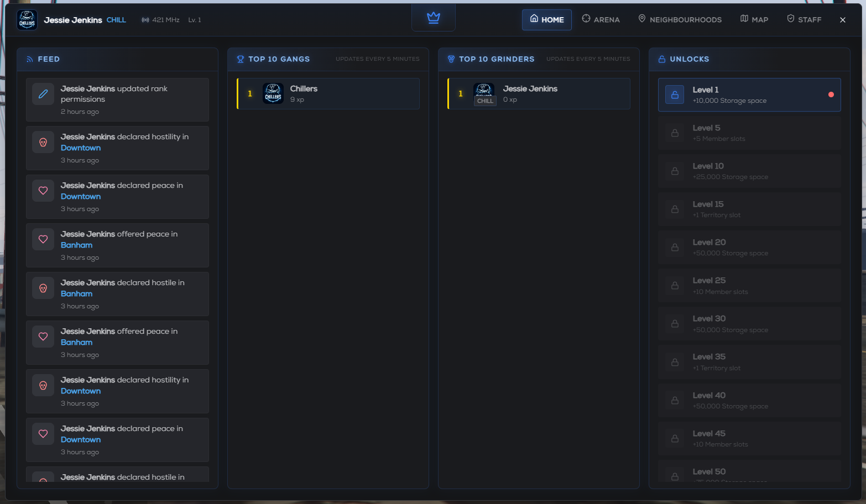Click the Chillers gang logo in header

[x=27, y=20]
